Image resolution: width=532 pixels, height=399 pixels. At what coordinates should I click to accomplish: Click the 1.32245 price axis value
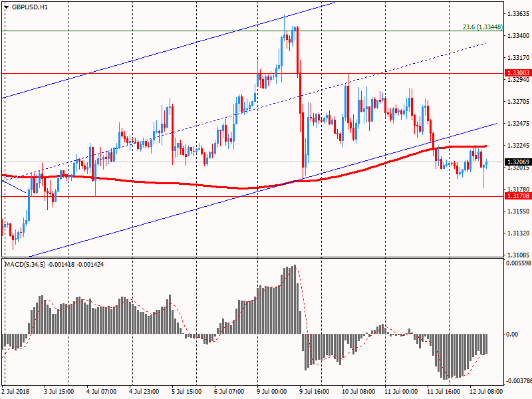tap(518, 145)
